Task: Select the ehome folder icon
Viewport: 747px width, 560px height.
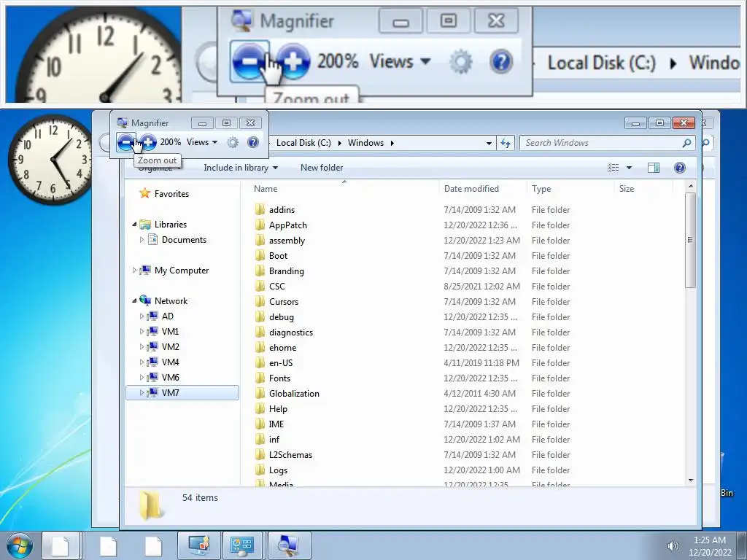Action: (x=260, y=348)
